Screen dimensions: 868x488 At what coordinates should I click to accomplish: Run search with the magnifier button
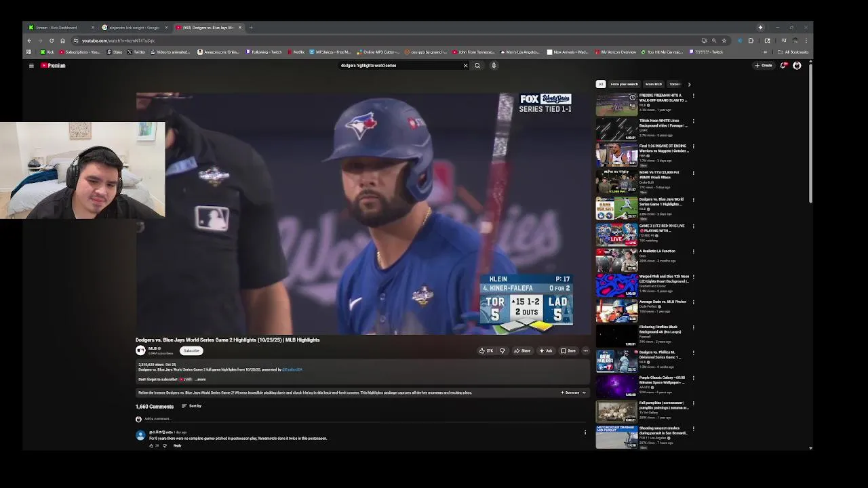click(477, 66)
